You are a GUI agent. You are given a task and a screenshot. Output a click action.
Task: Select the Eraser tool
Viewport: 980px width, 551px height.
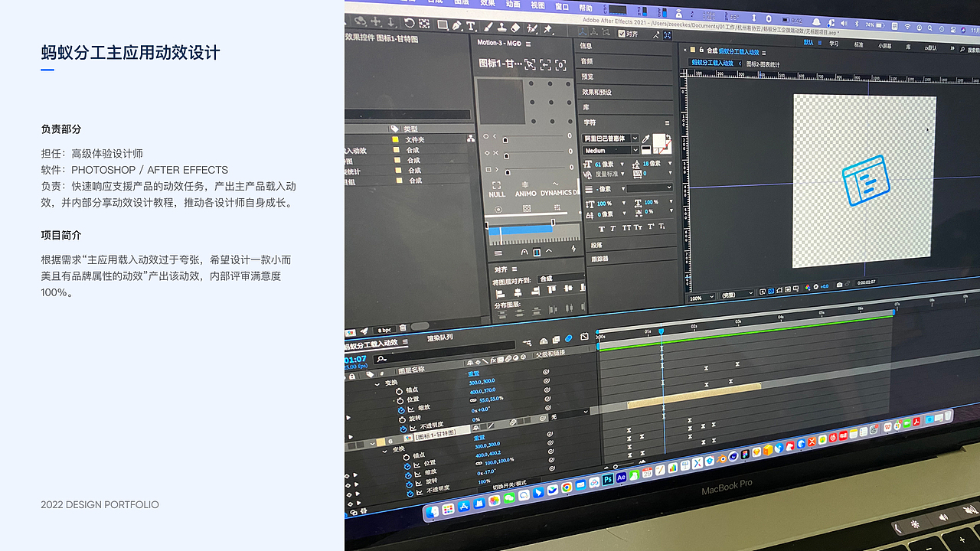click(516, 27)
